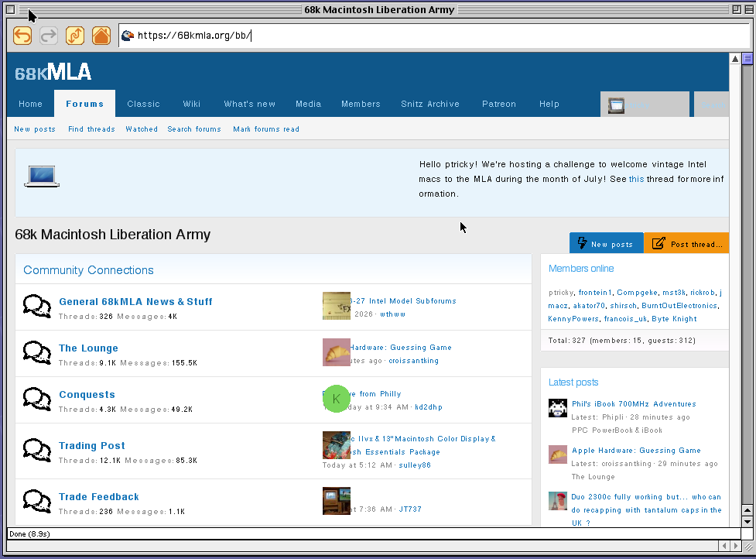Image resolution: width=756 pixels, height=559 pixels.
Task: Open the browser home page icon
Action: (101, 36)
